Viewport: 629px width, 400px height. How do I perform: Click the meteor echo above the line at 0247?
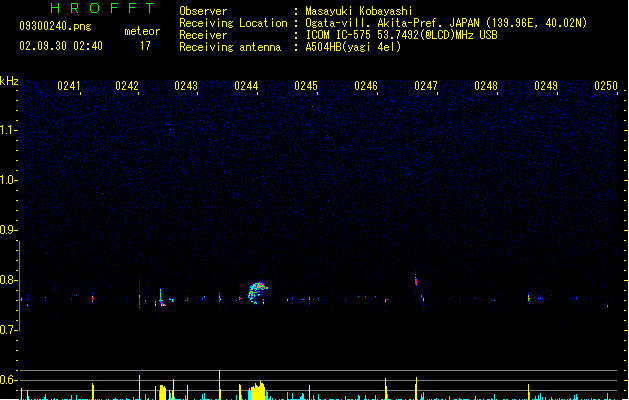(416, 280)
